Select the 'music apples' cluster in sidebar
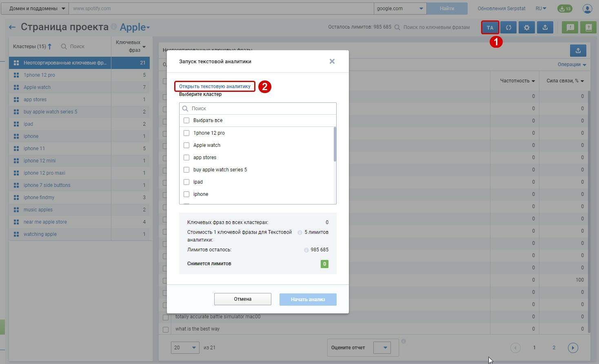Screen dimensions: 599x364 (38, 210)
